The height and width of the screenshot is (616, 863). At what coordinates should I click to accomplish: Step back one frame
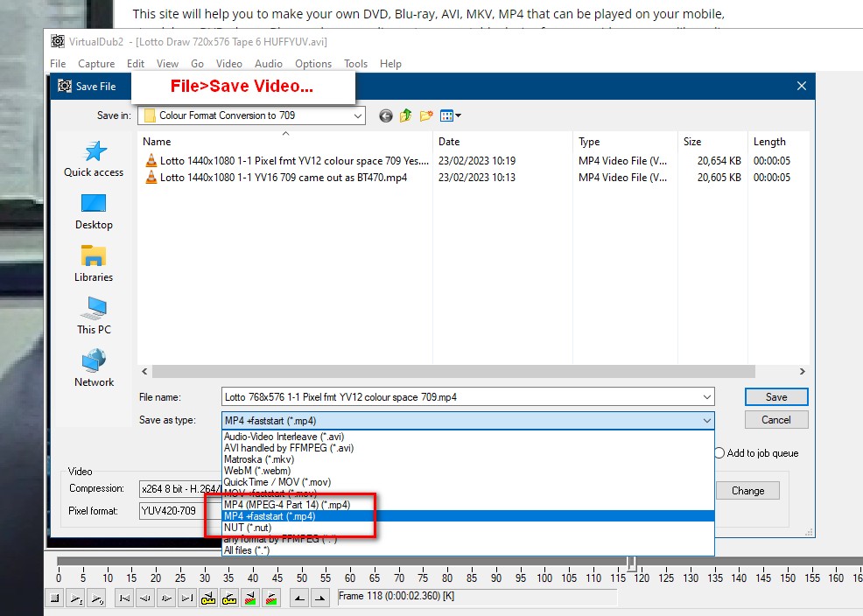click(145, 598)
